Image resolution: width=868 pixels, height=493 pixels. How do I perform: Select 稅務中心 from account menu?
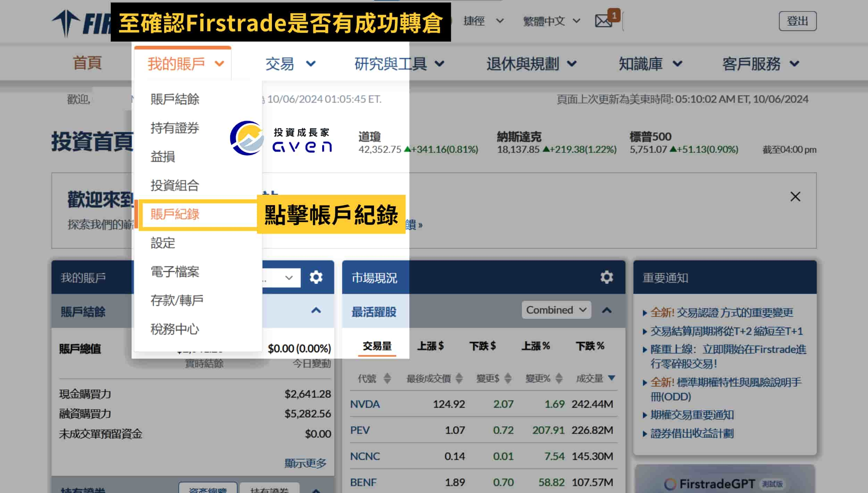pyautogui.click(x=175, y=329)
